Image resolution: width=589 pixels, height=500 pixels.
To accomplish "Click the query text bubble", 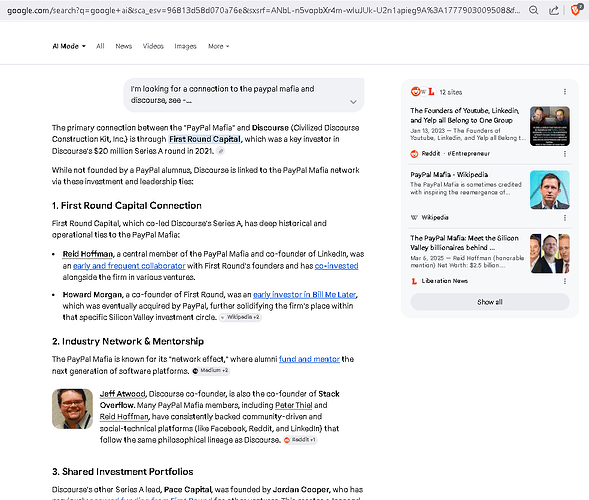I will pyautogui.click(x=243, y=95).
